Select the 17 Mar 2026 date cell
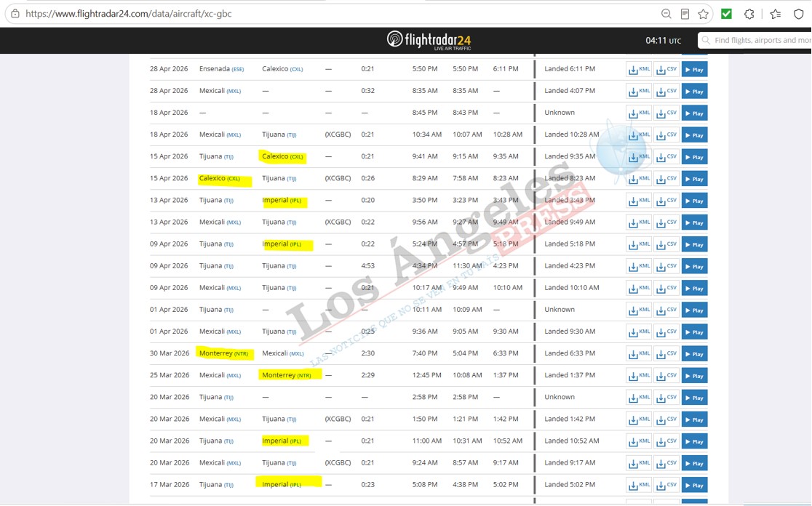The image size is (812, 506). tap(170, 485)
